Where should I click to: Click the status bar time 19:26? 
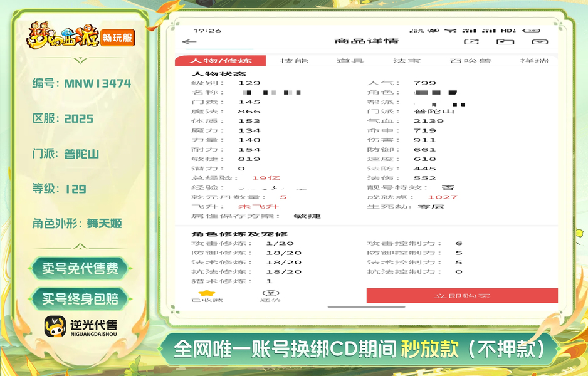click(207, 31)
